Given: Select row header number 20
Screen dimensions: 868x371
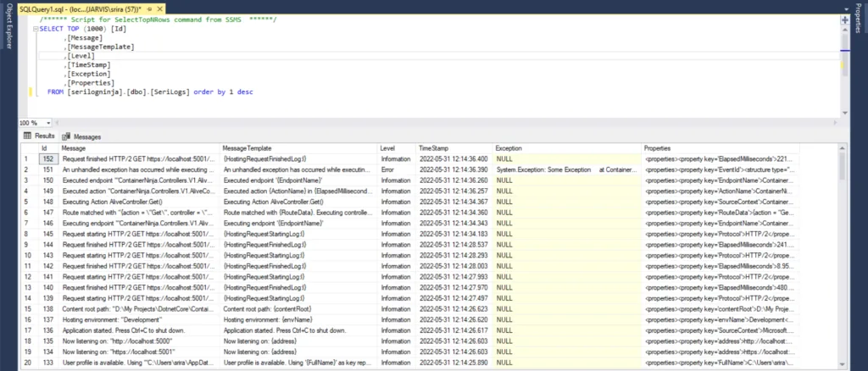Looking at the screenshot, I should click(x=30, y=363).
